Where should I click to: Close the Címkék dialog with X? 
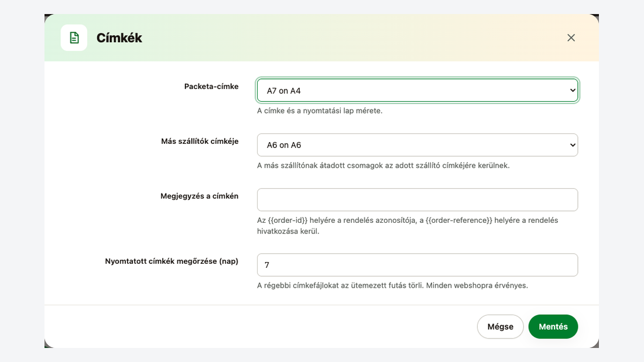[571, 38]
